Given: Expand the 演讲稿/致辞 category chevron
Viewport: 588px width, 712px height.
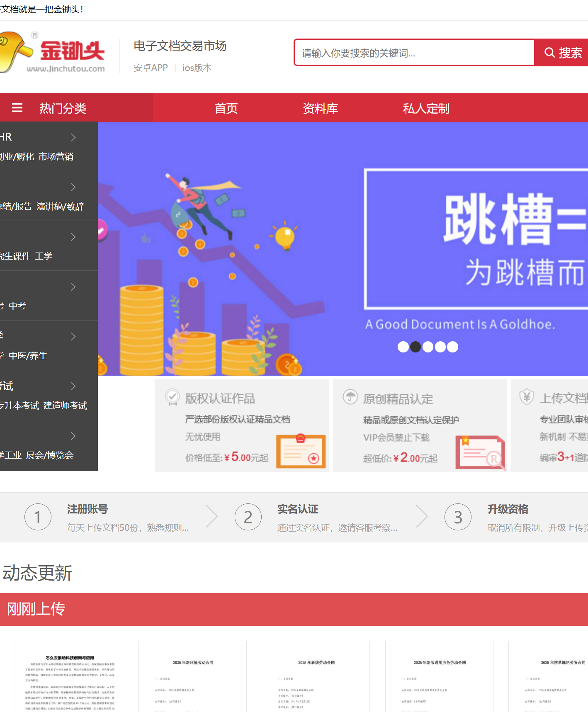Looking at the screenshot, I should pos(73,187).
